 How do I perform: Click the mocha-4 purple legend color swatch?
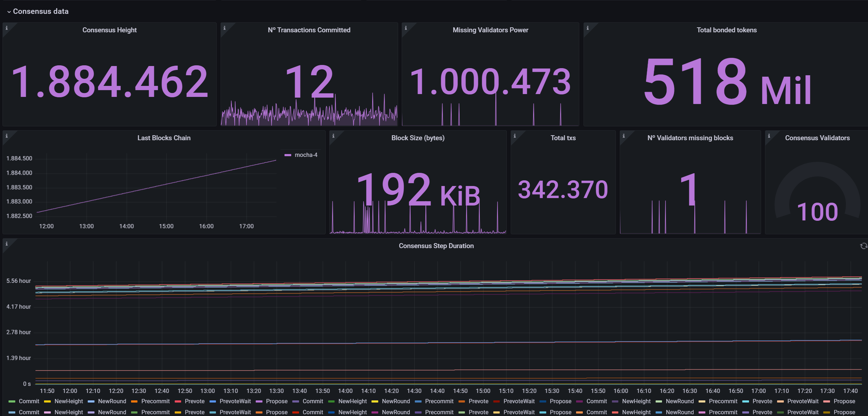coord(288,155)
